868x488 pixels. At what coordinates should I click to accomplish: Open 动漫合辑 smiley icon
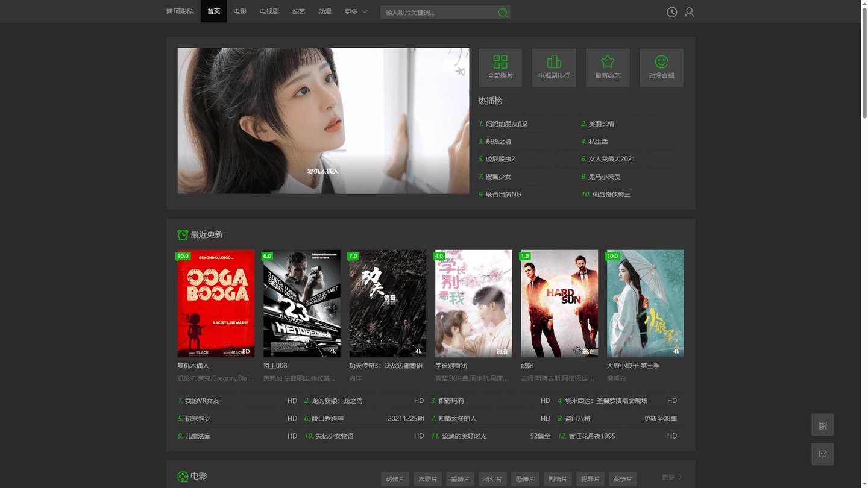pos(661,61)
